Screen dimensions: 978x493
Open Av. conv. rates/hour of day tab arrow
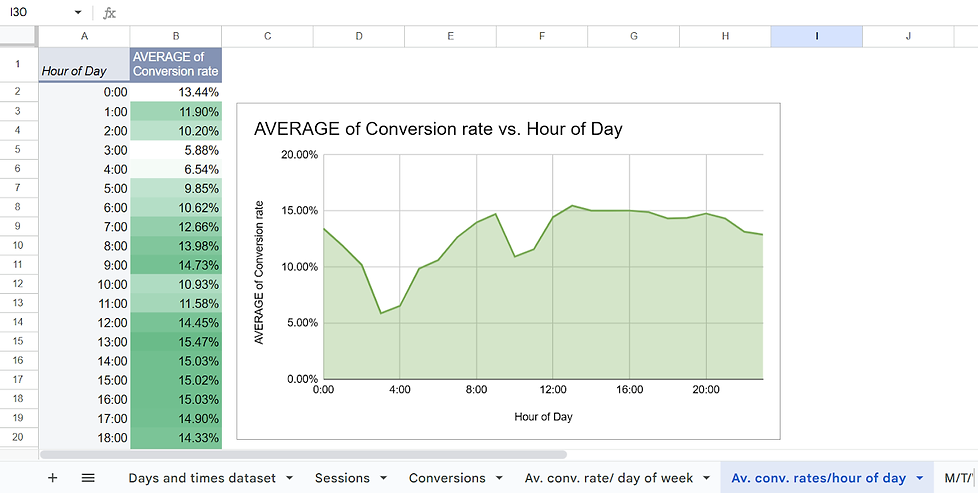[x=919, y=479]
